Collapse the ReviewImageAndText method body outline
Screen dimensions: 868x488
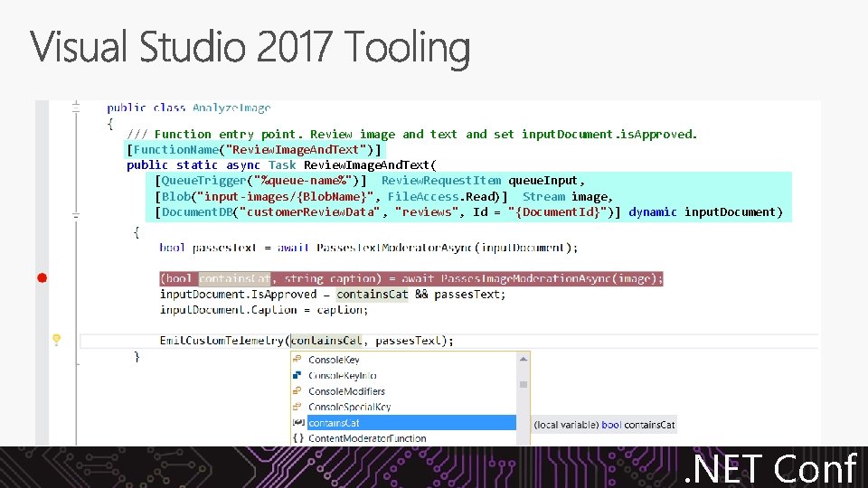pos(76,215)
